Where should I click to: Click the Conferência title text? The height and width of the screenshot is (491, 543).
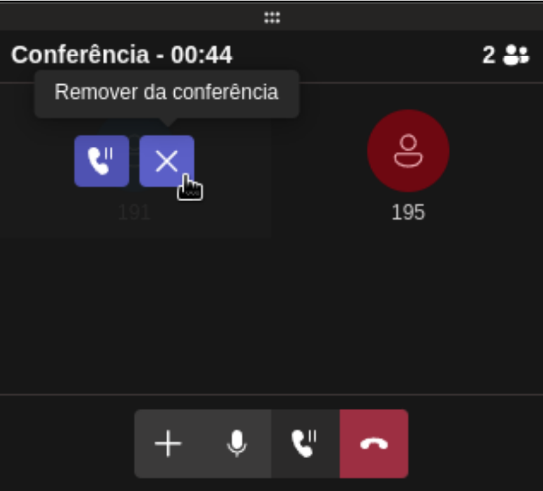pyautogui.click(x=80, y=55)
